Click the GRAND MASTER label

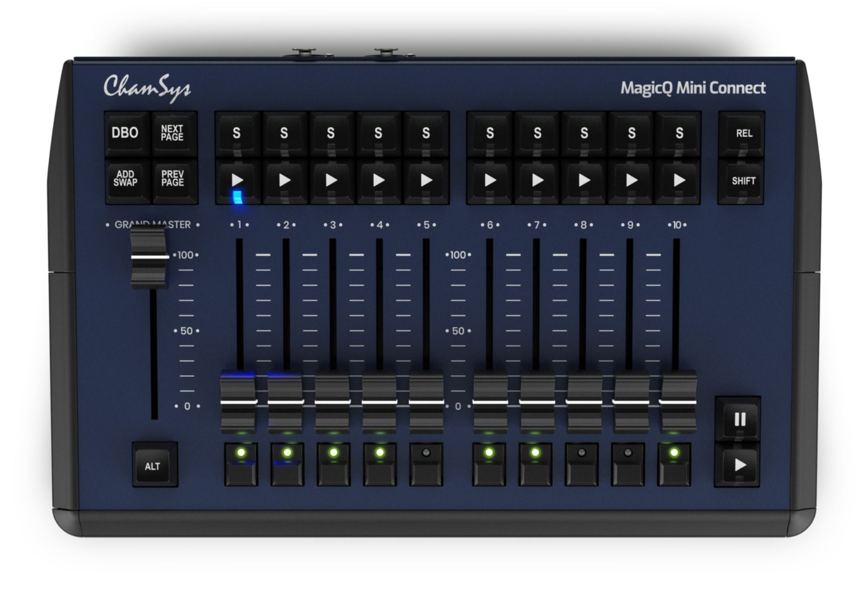point(153,225)
